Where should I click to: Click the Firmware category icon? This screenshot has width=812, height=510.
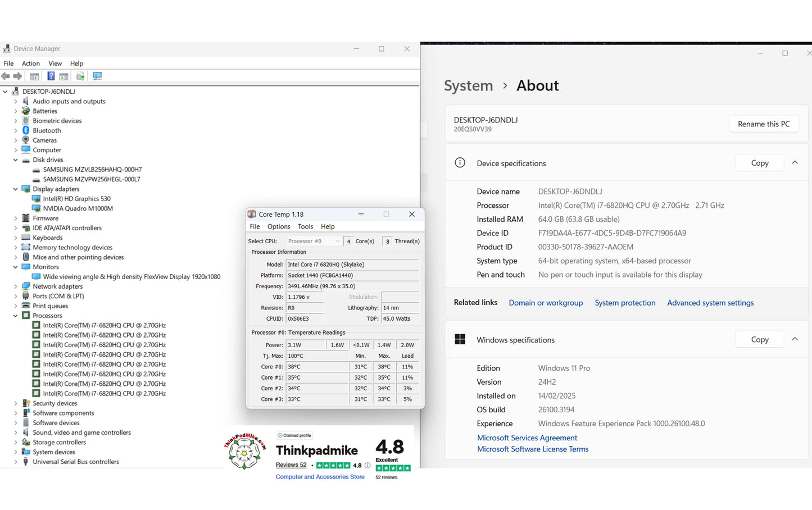click(26, 218)
